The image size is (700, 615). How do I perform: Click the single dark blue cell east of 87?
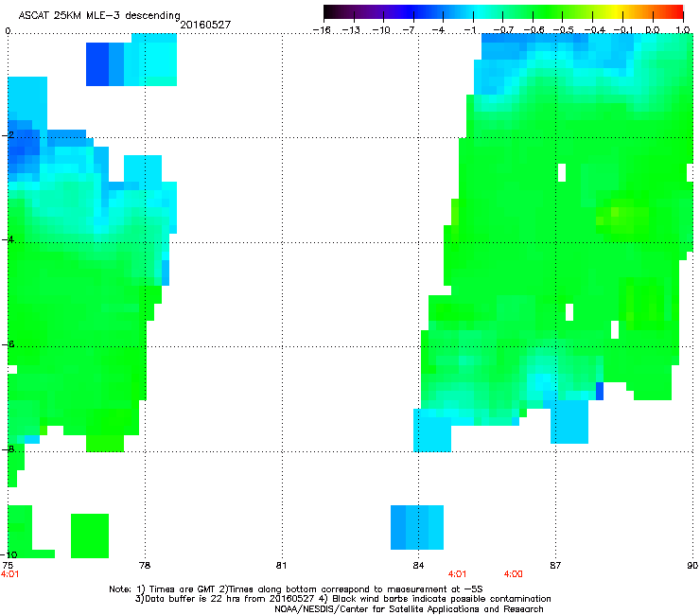600,392
